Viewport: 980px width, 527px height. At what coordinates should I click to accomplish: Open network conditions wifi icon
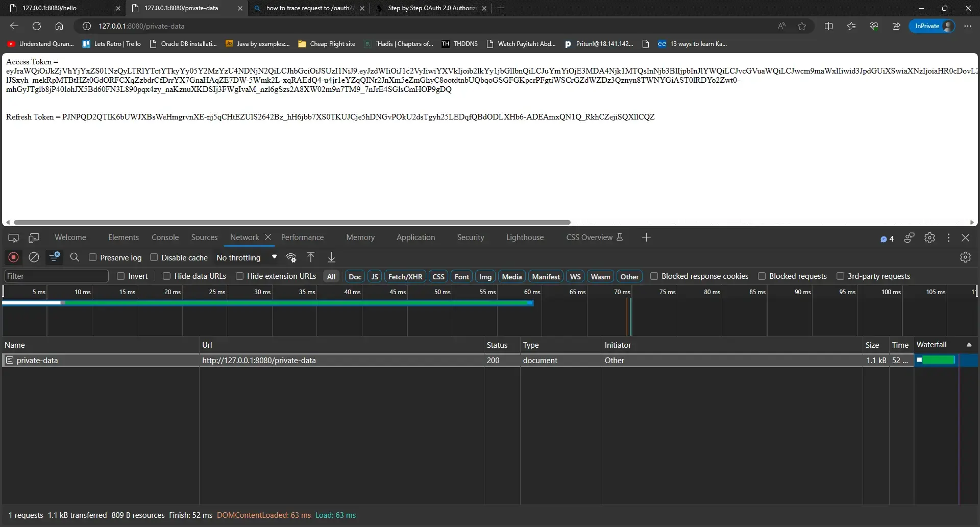point(291,257)
